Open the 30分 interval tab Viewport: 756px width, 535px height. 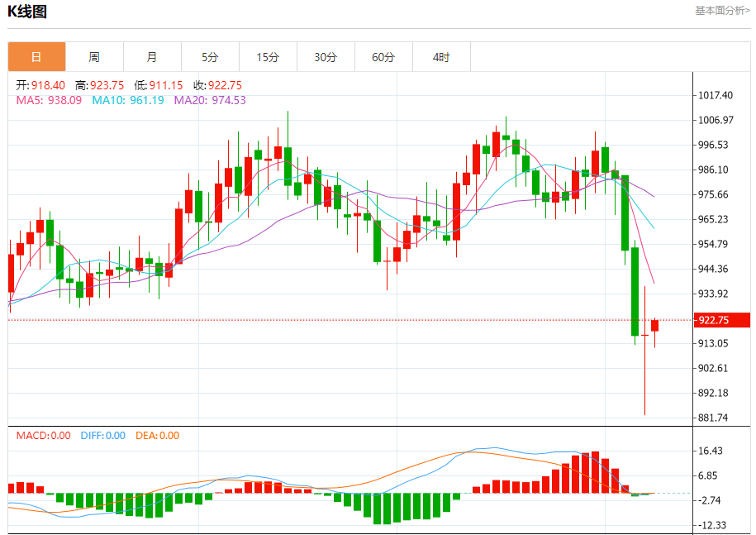pyautogui.click(x=326, y=57)
